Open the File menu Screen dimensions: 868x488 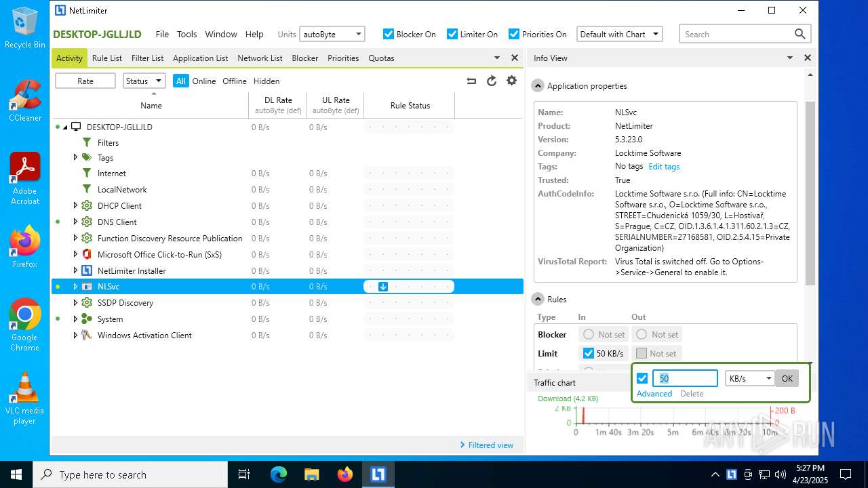point(162,34)
